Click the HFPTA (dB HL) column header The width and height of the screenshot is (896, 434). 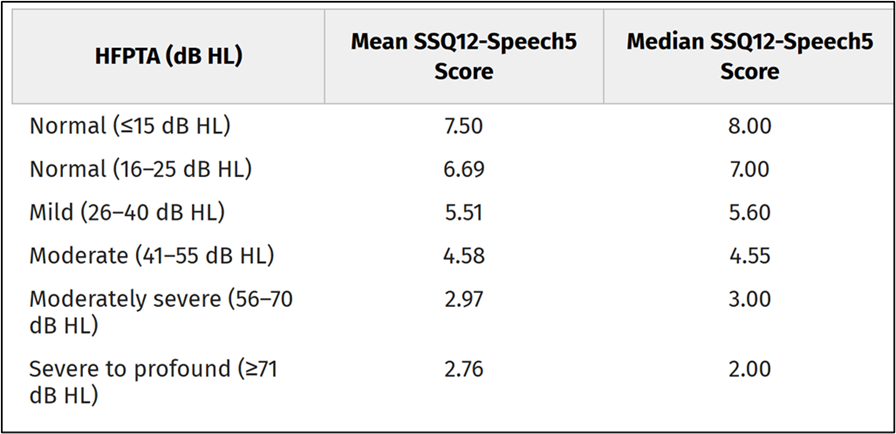pyautogui.click(x=169, y=57)
